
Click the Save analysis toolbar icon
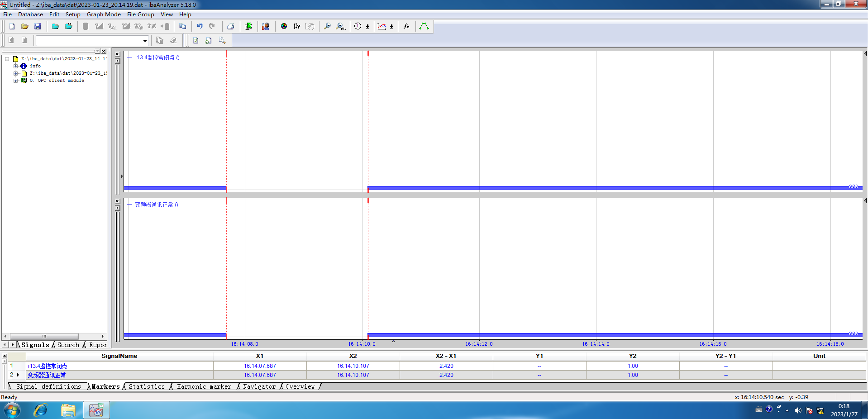click(x=38, y=27)
